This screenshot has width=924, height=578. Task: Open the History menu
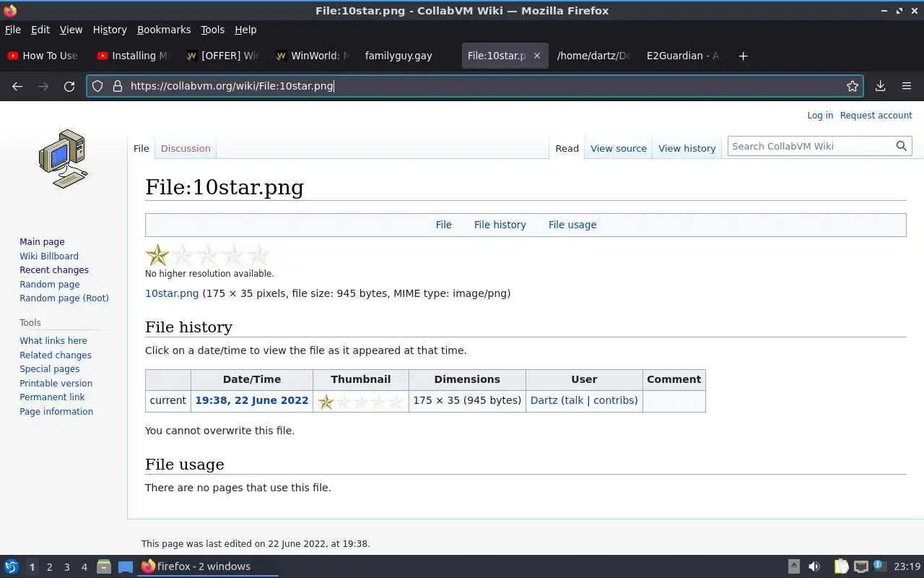point(110,30)
